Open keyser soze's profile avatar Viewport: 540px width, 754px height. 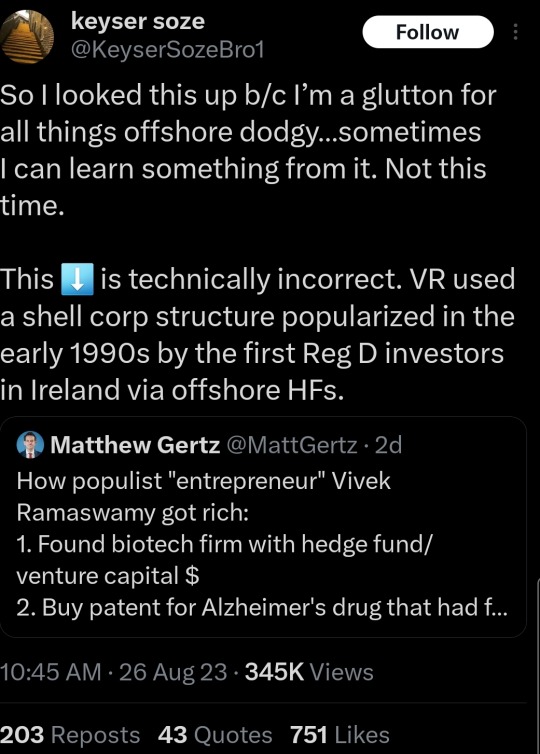pos(26,37)
